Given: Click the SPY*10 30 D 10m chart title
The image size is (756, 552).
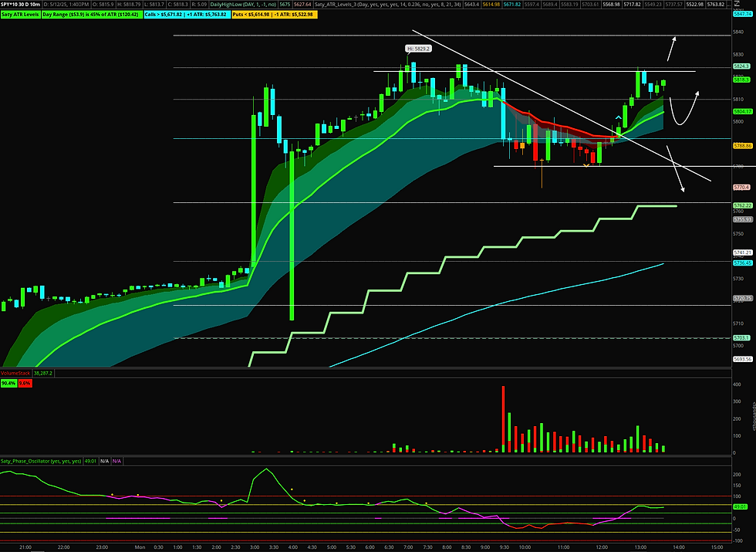Looking at the screenshot, I should [x=21, y=5].
